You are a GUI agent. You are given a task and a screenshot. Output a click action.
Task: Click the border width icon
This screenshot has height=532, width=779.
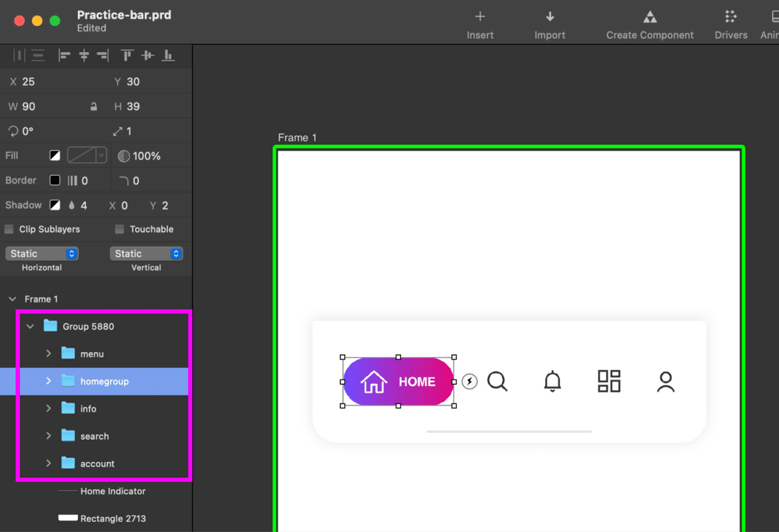click(x=73, y=180)
